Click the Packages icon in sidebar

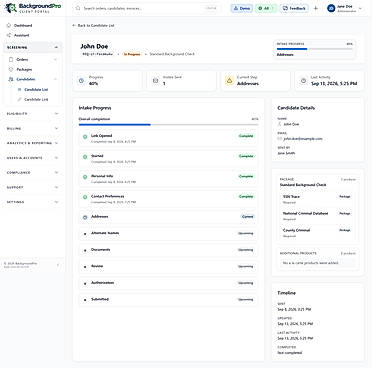pyautogui.click(x=11, y=69)
